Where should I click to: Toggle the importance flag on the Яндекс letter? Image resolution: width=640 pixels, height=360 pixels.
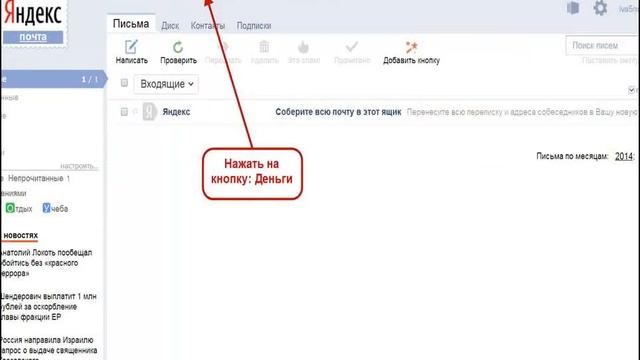[x=135, y=111]
